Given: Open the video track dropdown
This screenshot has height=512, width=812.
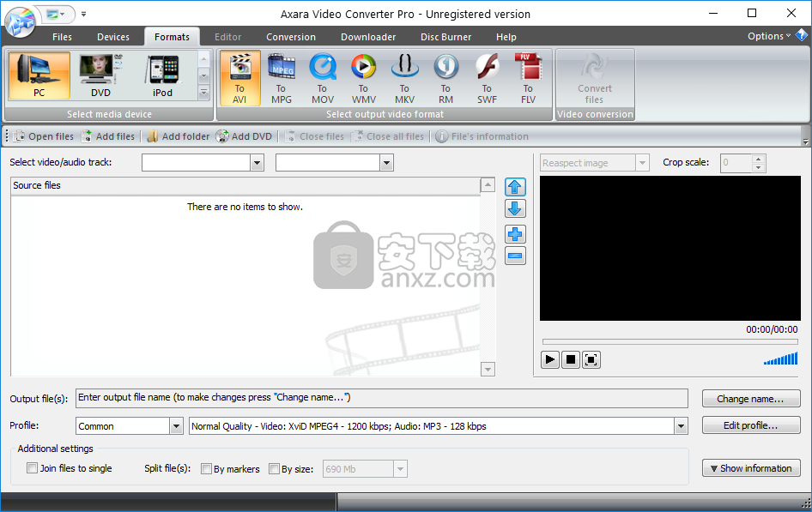Looking at the screenshot, I should [257, 163].
